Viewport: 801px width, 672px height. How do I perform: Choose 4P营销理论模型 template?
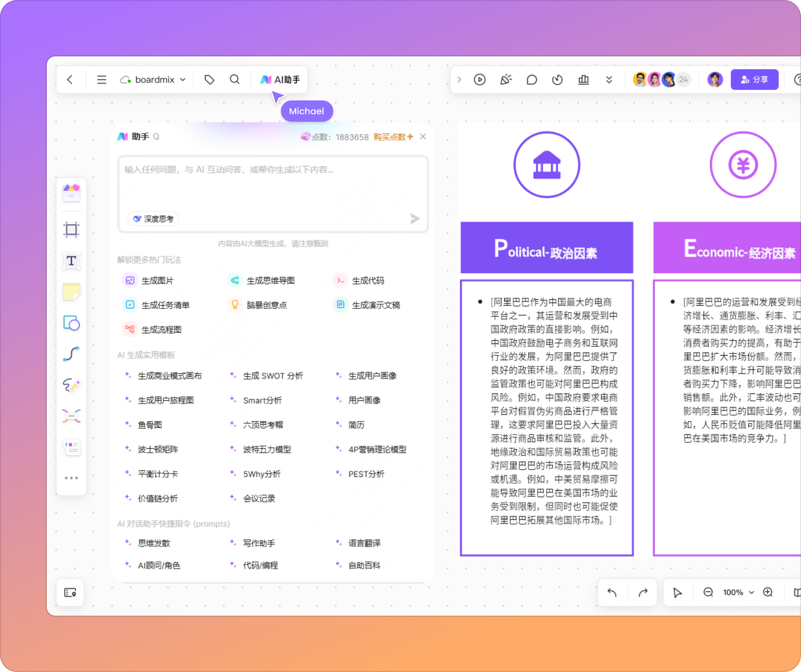(x=371, y=449)
